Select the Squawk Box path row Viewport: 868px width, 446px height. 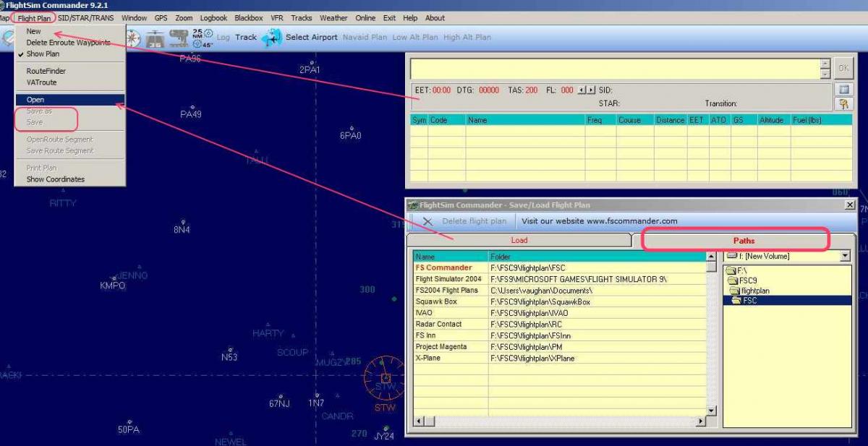point(558,301)
